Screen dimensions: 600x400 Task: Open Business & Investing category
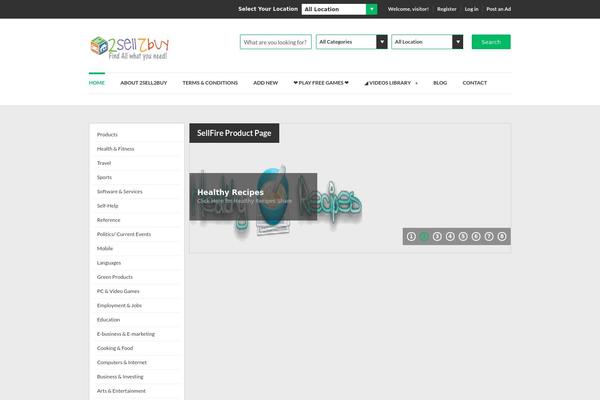click(120, 377)
